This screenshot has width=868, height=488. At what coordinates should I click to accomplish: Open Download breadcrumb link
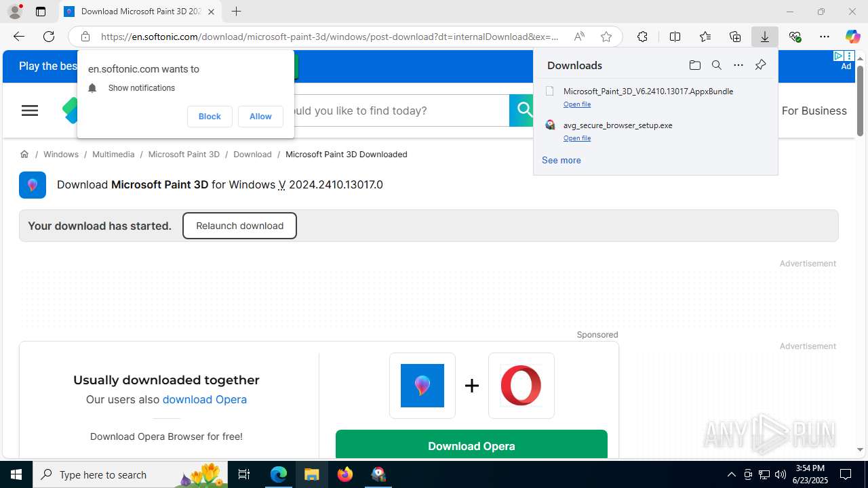252,155
